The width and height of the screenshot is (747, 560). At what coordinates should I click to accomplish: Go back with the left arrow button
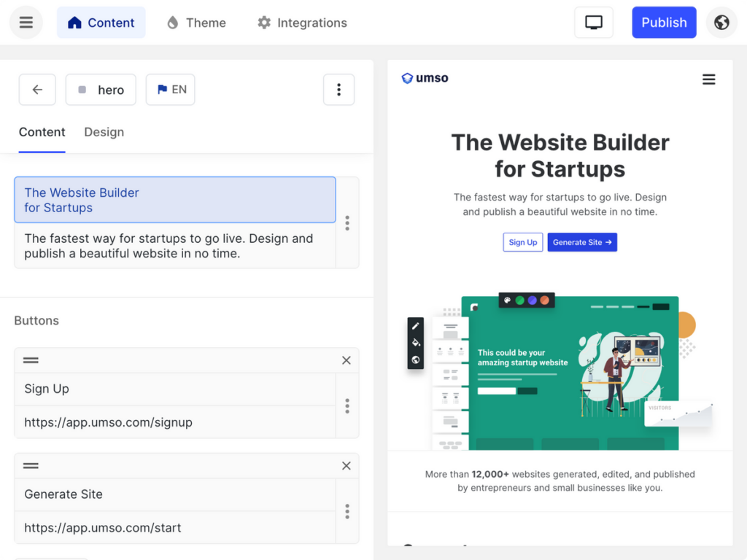[x=37, y=90]
